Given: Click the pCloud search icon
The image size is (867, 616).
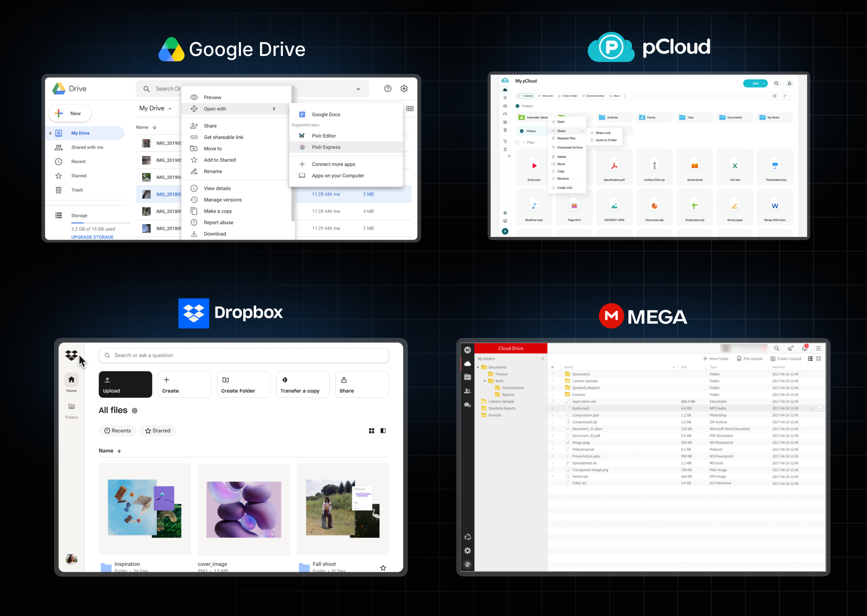Looking at the screenshot, I should coord(776,84).
